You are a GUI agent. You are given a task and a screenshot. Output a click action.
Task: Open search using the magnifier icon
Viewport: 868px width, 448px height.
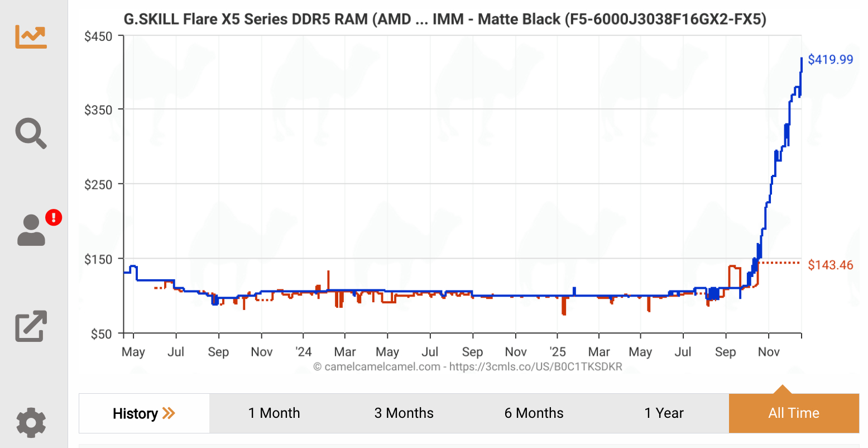point(31,134)
